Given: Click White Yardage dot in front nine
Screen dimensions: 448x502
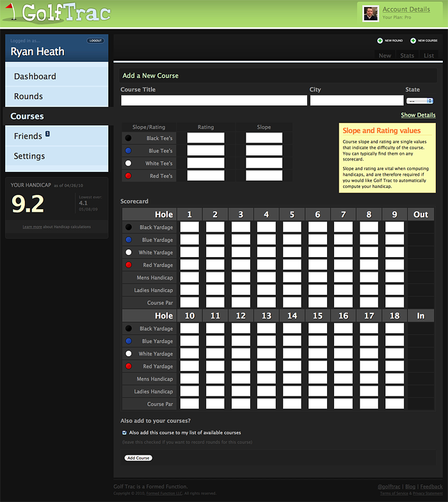Looking at the screenshot, I should click(x=129, y=253).
